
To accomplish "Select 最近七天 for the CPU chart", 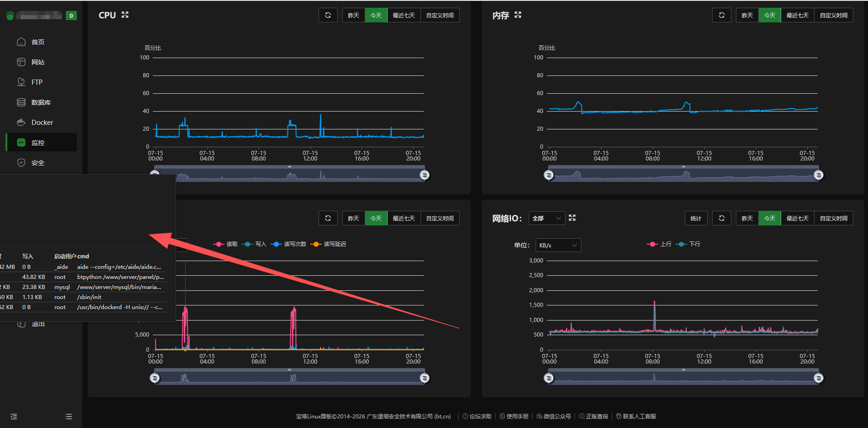I will (x=404, y=15).
